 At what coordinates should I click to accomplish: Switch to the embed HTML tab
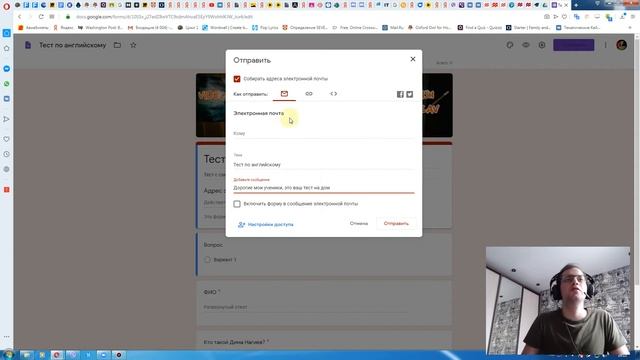333,94
